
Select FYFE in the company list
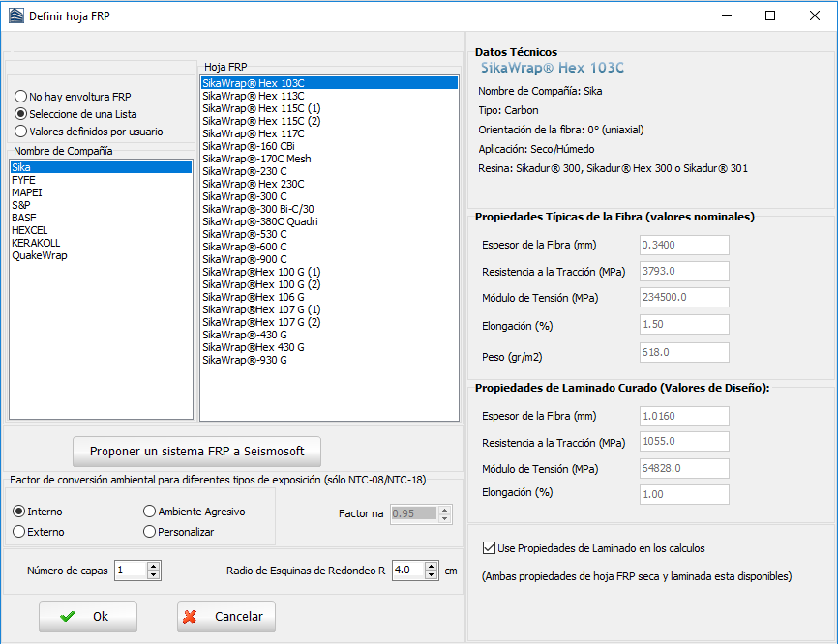(25, 180)
